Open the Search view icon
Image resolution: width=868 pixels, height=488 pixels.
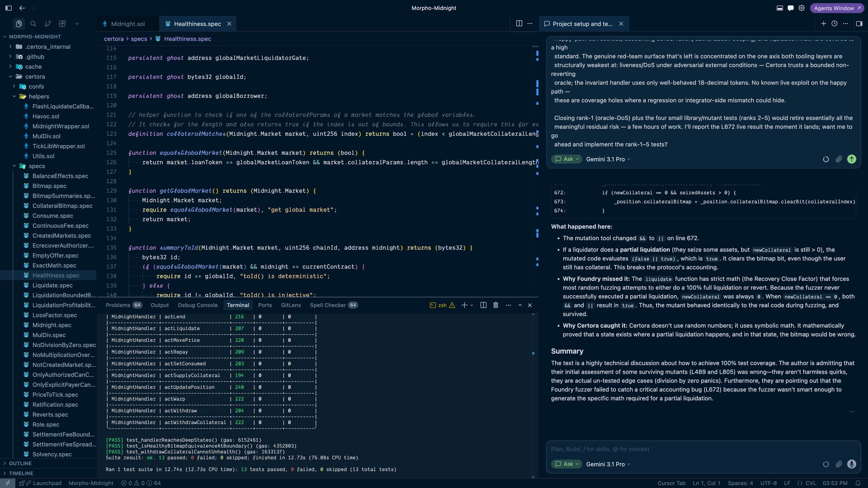click(33, 24)
